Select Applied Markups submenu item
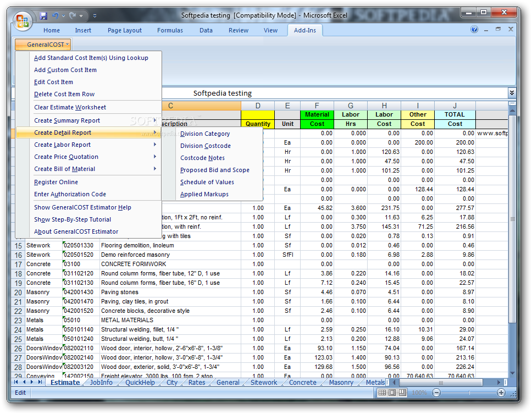532x414 pixels. 204,195
